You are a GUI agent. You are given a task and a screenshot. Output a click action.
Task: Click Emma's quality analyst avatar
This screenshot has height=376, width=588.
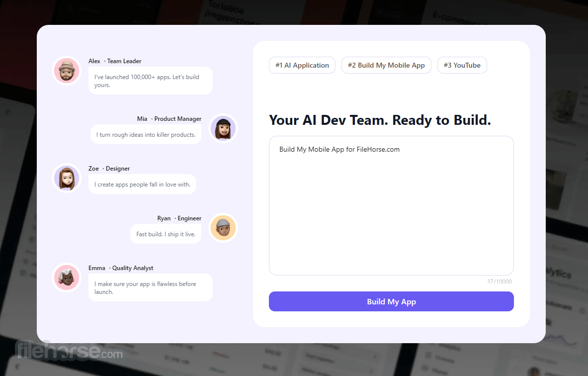click(x=67, y=278)
